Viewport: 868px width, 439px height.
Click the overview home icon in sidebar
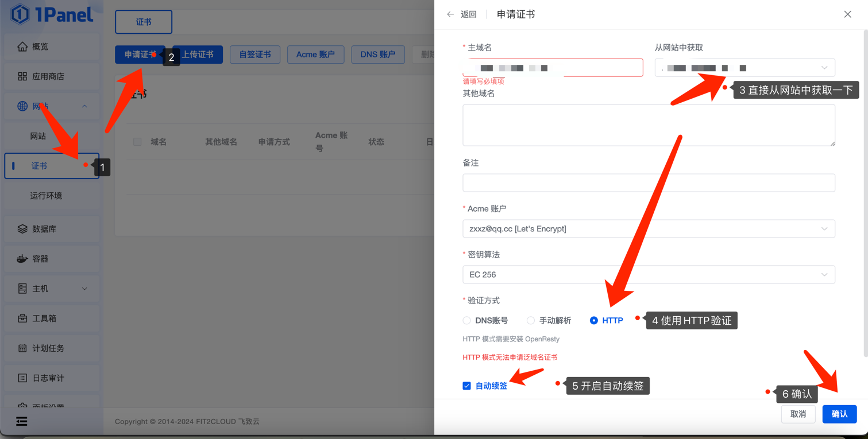tap(22, 46)
